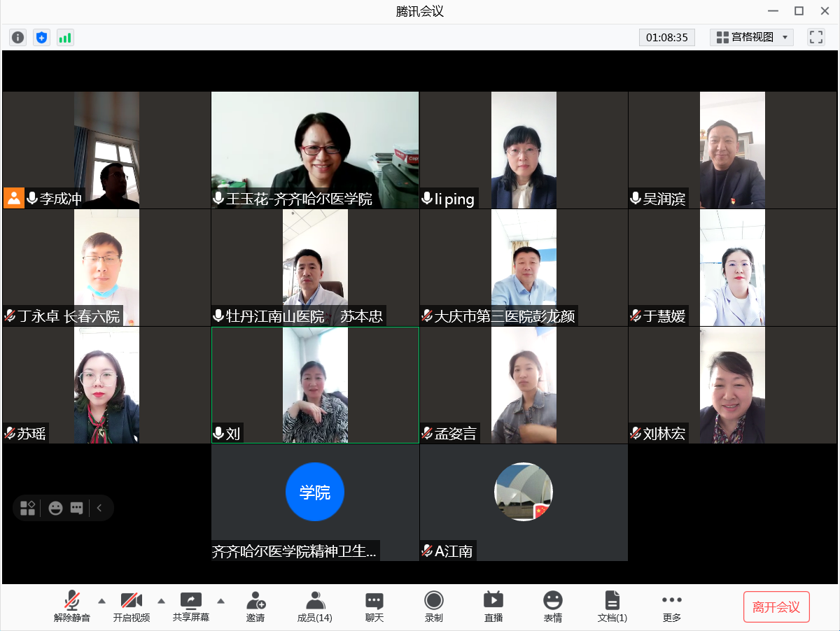The width and height of the screenshot is (840, 631).
Task: Expand video options arrow beside camera
Action: [161, 601]
